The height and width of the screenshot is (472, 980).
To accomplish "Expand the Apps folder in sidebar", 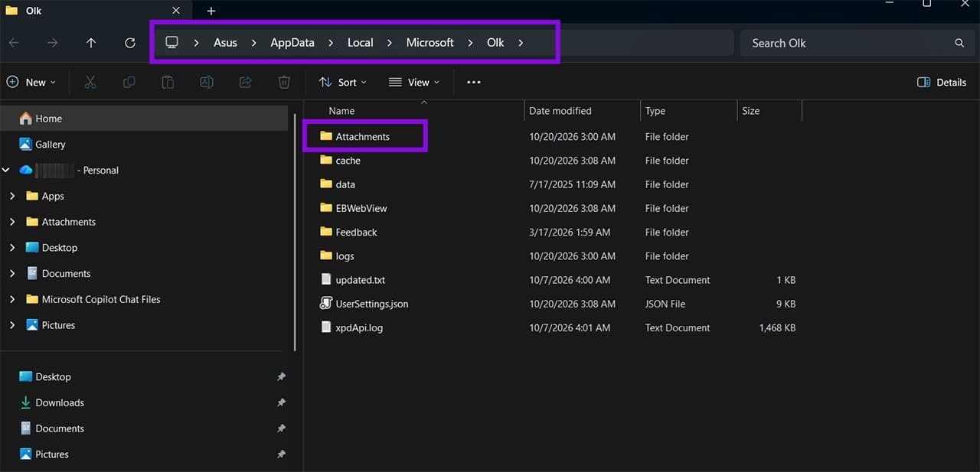I will tap(12, 196).
